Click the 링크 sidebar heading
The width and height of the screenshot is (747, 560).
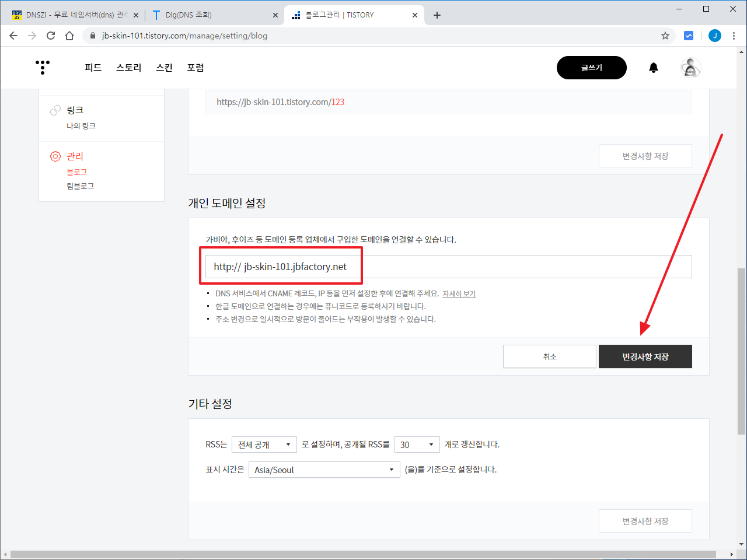tap(75, 110)
